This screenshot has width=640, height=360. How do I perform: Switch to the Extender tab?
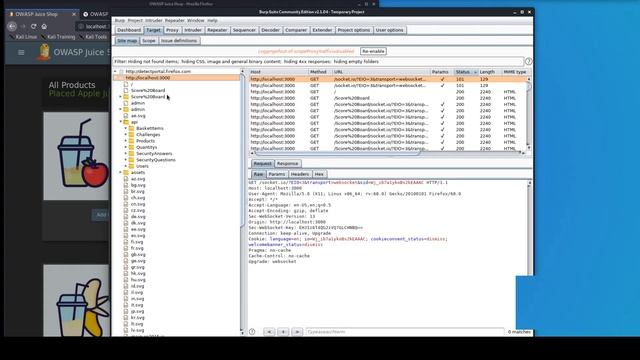coord(322,30)
